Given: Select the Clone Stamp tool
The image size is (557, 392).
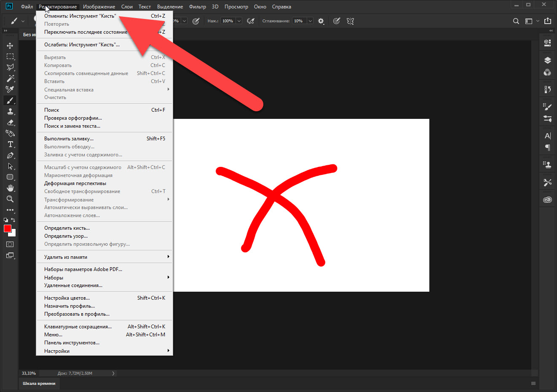Looking at the screenshot, I should 10,111.
